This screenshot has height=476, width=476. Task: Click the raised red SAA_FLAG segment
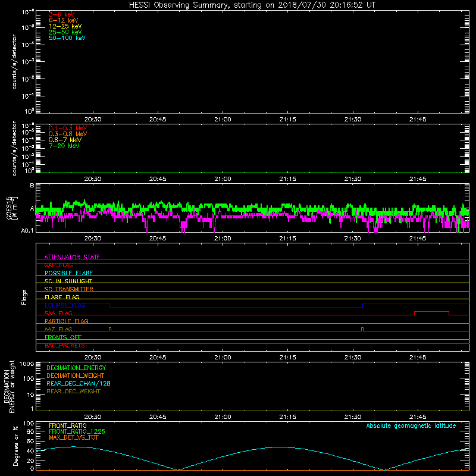tap(432, 311)
